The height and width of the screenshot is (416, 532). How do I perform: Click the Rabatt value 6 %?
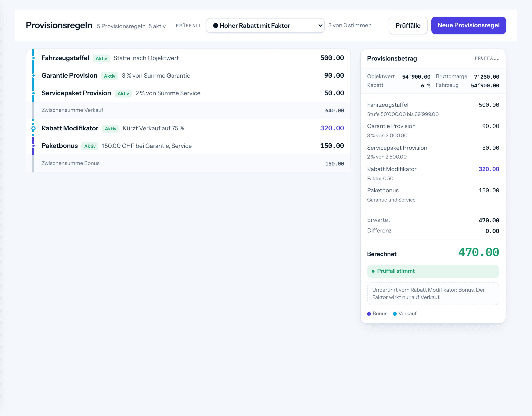tap(426, 86)
